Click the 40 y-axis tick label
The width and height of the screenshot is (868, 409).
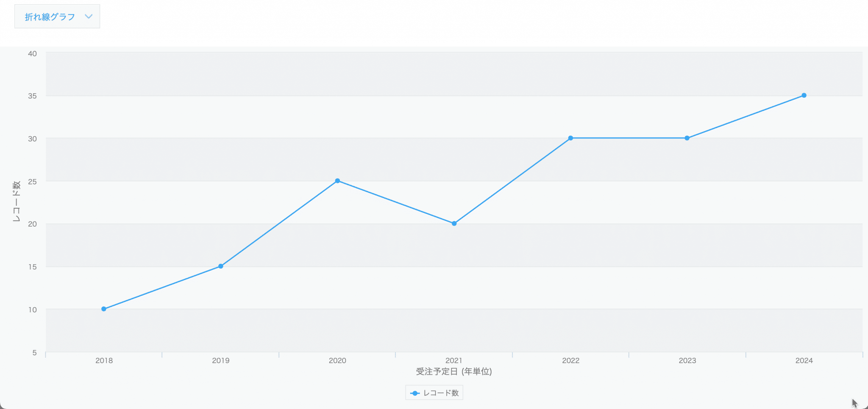point(33,53)
